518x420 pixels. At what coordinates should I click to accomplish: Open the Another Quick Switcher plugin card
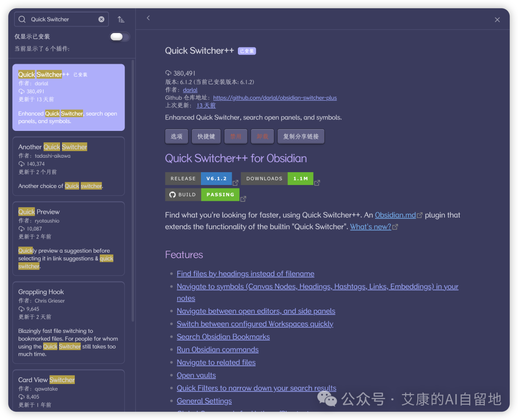point(69,166)
